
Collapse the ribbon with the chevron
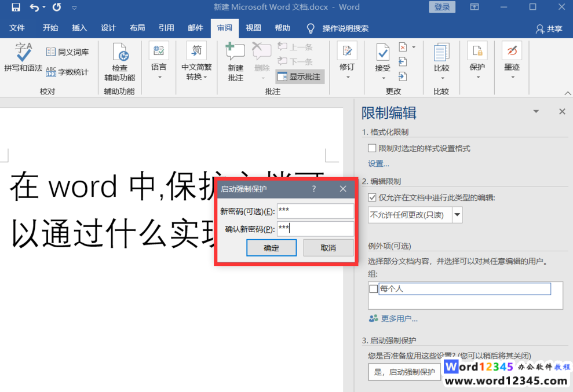(568, 93)
